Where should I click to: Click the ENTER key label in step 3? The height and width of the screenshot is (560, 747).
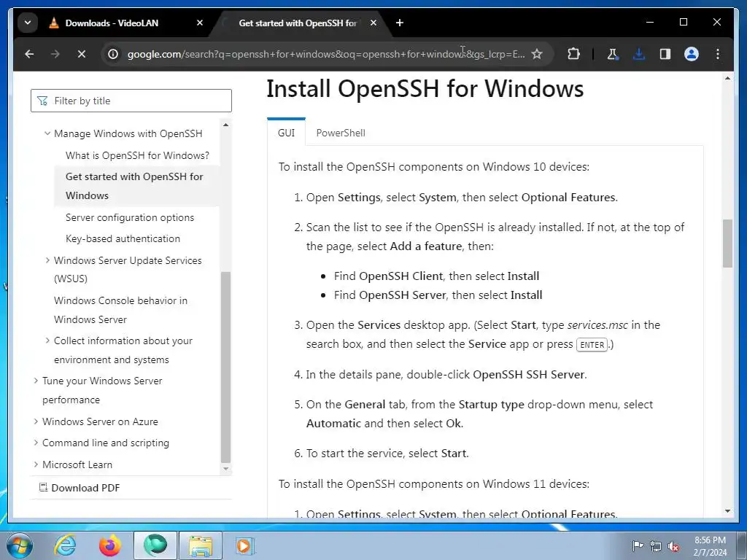592,345
